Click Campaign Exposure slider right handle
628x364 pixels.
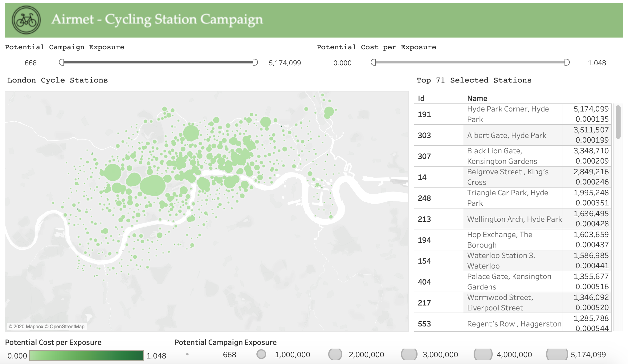pyautogui.click(x=255, y=63)
